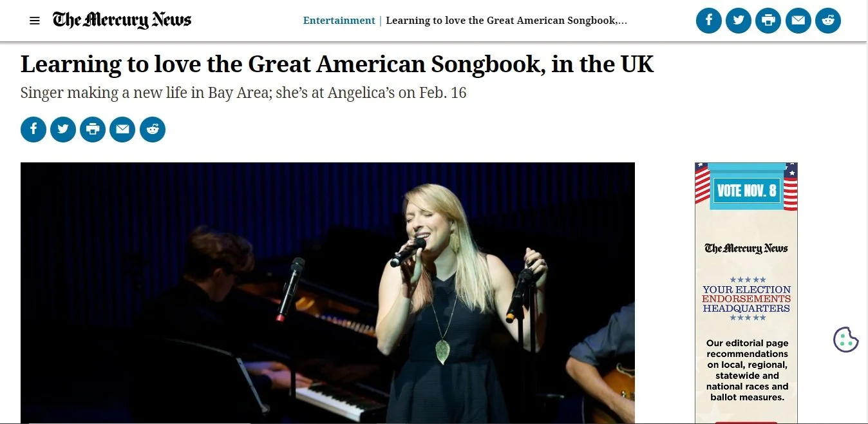This screenshot has height=424, width=868.
Task: Click the email icon below the subtitle
Action: click(x=122, y=130)
